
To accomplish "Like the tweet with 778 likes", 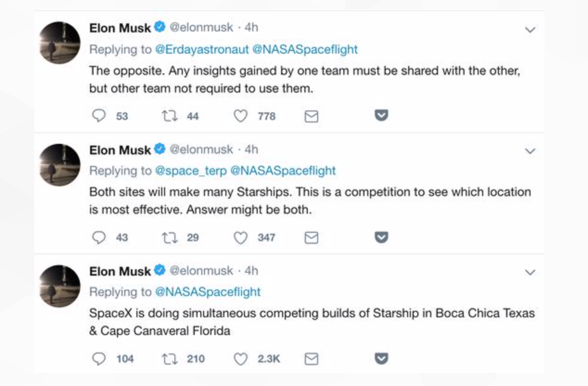I will point(240,116).
